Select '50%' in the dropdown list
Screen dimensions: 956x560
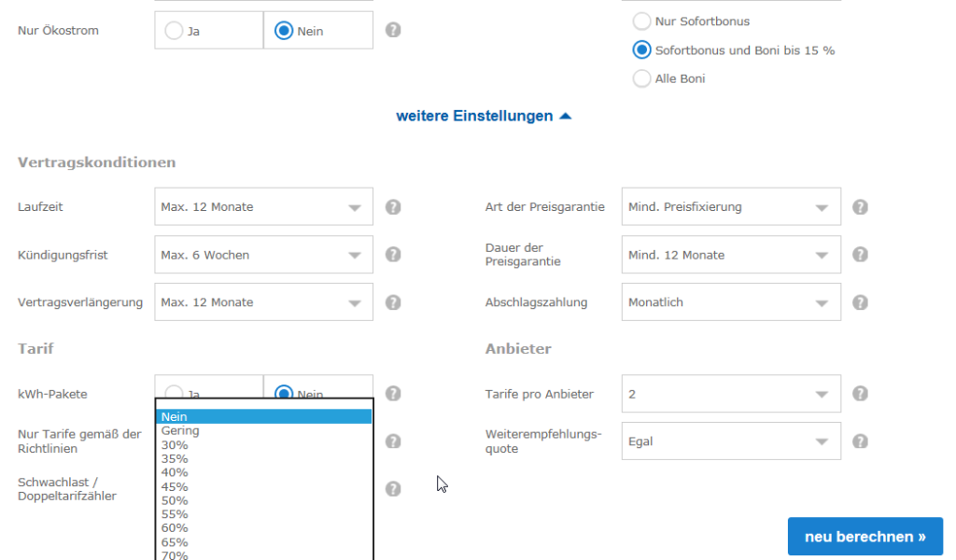tap(175, 500)
